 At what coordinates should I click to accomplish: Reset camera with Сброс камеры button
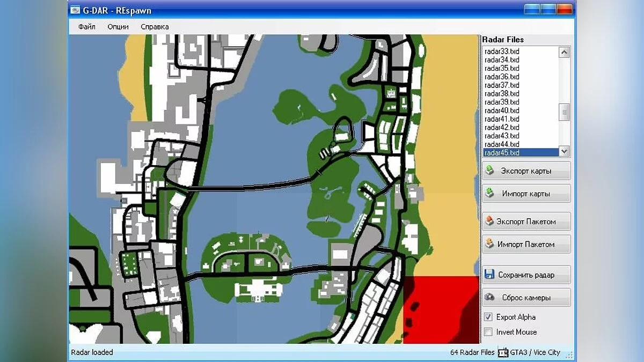pyautogui.click(x=526, y=297)
